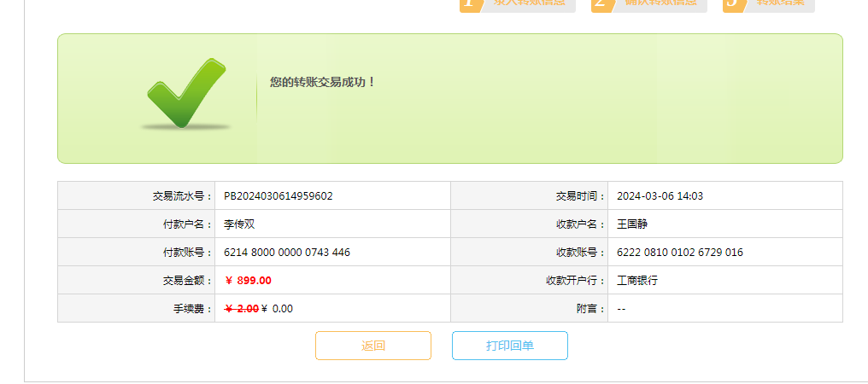Click the green success checkmark icon

[x=185, y=94]
